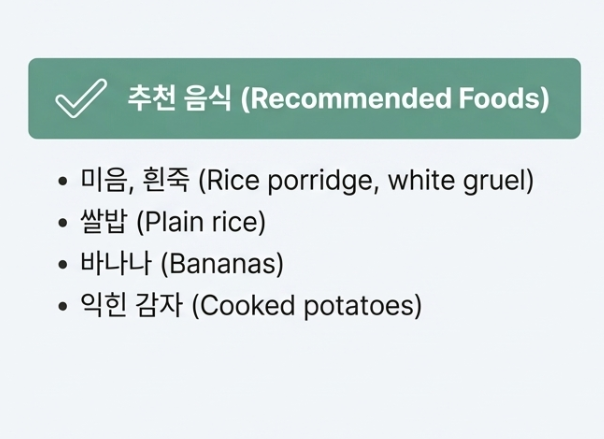Click the white checkmark icon in the header
The height and width of the screenshot is (439, 604).
pos(81,98)
